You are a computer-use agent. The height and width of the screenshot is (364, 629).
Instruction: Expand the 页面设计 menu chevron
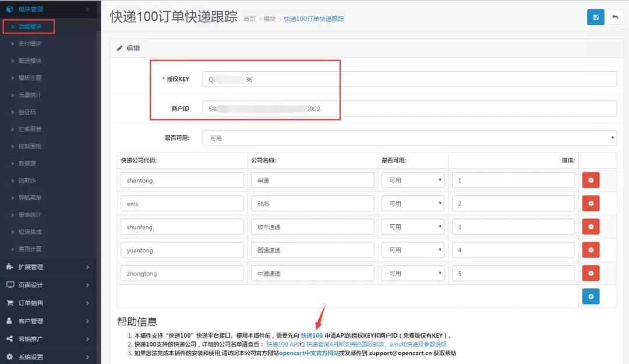tap(87, 285)
